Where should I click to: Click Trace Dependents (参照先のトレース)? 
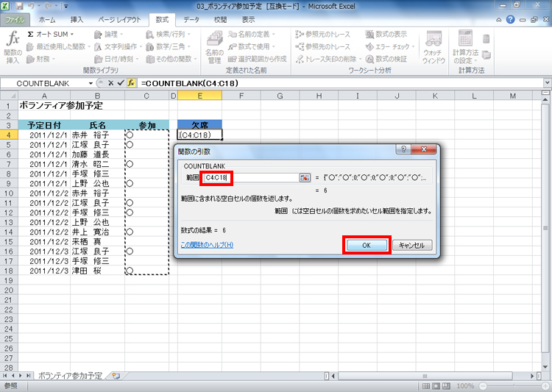(x=323, y=46)
